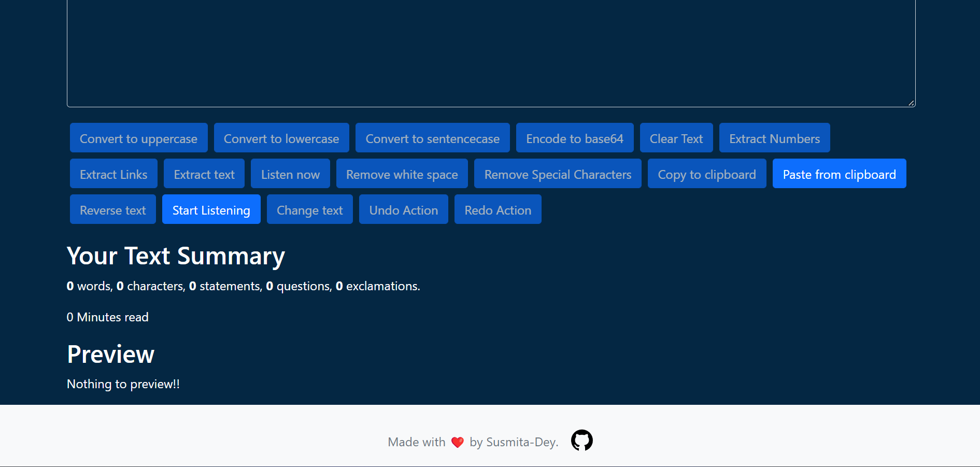Click Extract Links button

coord(113,174)
